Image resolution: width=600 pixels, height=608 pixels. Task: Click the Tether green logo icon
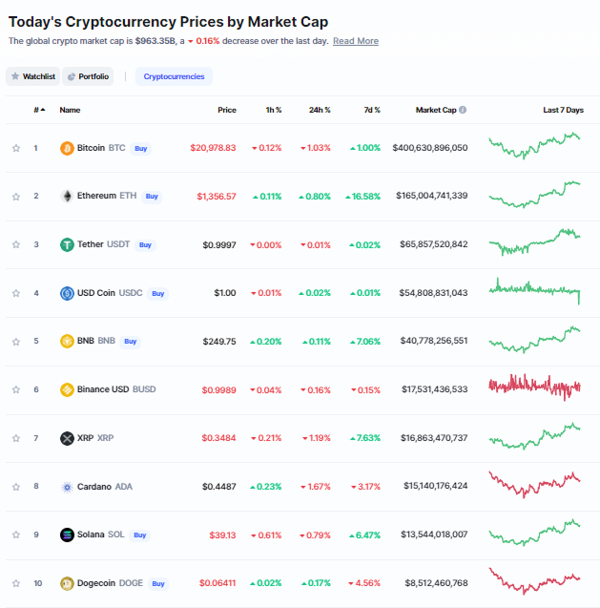pos(67,245)
